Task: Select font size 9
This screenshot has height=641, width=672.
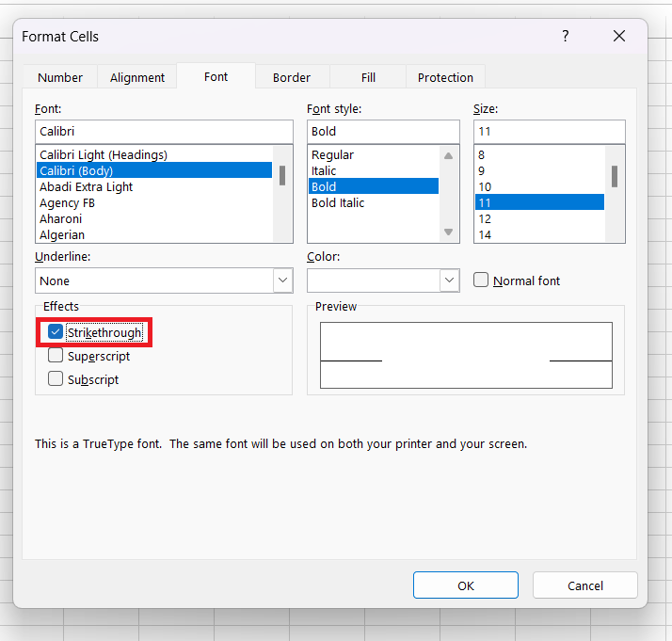Action: click(539, 170)
